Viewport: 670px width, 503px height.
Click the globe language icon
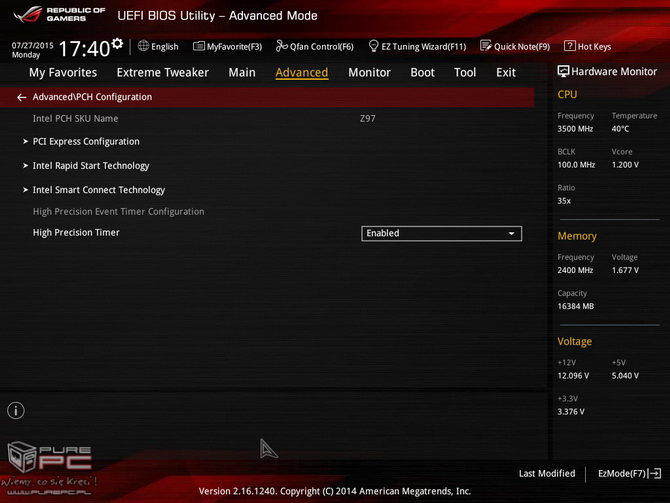(x=143, y=46)
